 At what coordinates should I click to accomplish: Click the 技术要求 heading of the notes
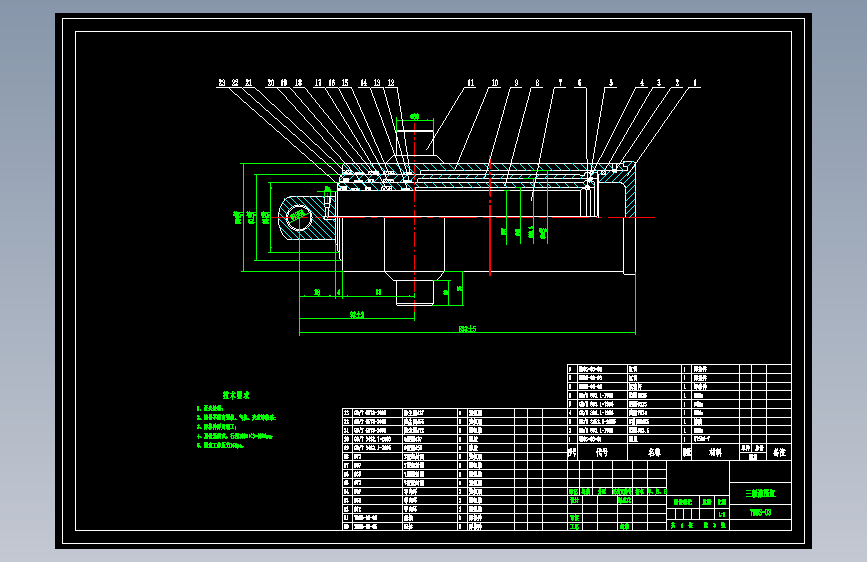click(236, 395)
